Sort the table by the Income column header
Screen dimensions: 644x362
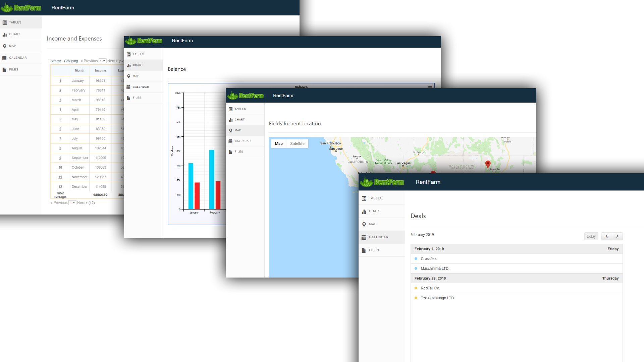pos(100,70)
